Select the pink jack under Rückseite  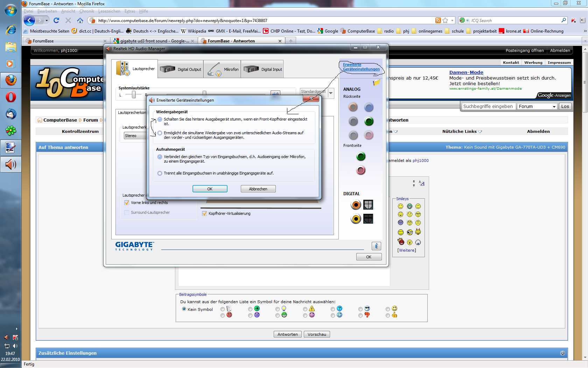pyautogui.click(x=369, y=135)
